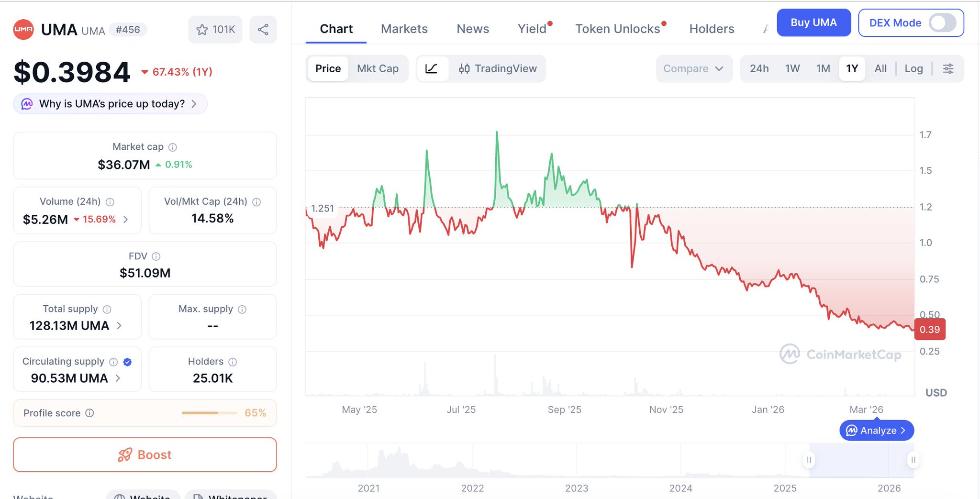Click the share icon button
This screenshot has height=499, width=980.
263,30
